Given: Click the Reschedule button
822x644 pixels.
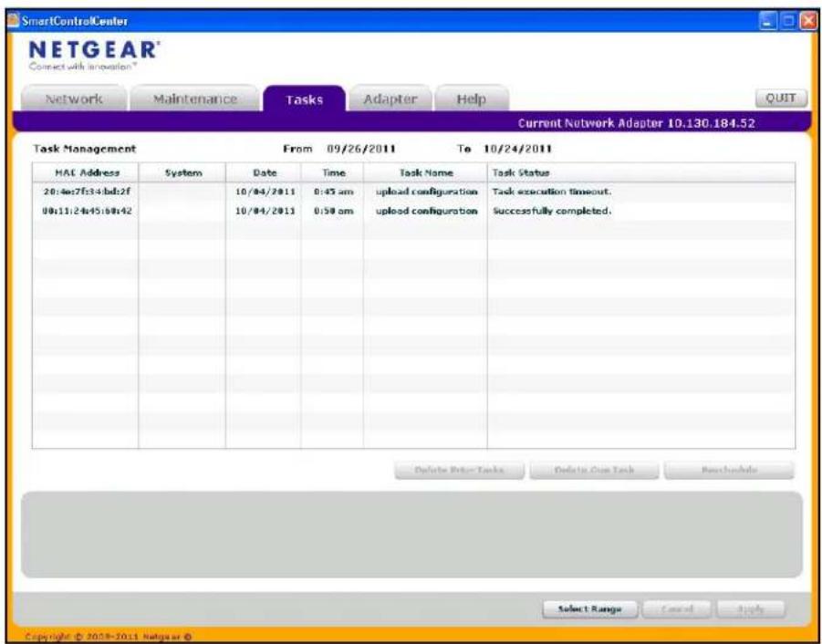Looking at the screenshot, I should click(x=729, y=470).
